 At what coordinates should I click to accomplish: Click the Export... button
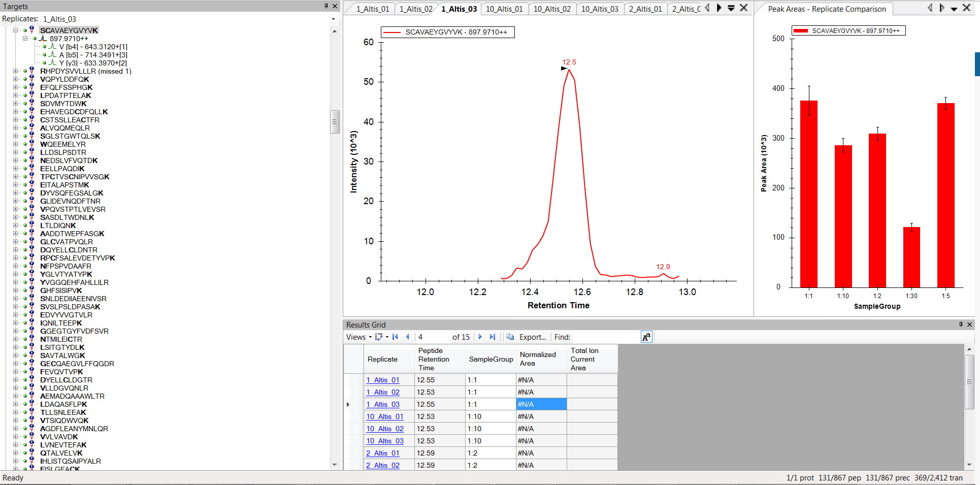(x=532, y=337)
